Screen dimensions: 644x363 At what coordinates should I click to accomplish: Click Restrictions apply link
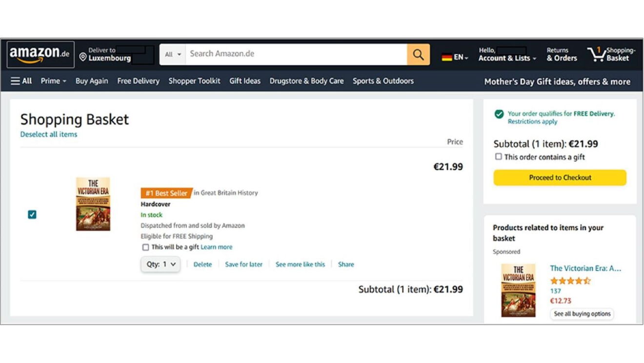[532, 122]
